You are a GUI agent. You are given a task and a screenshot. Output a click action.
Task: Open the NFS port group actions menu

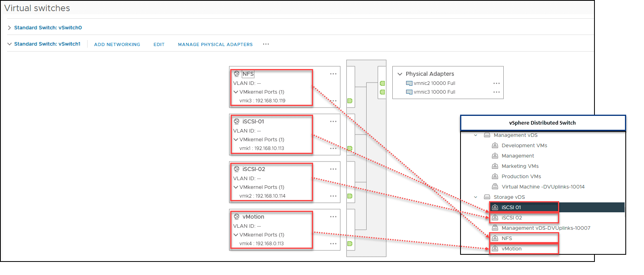[x=333, y=74]
